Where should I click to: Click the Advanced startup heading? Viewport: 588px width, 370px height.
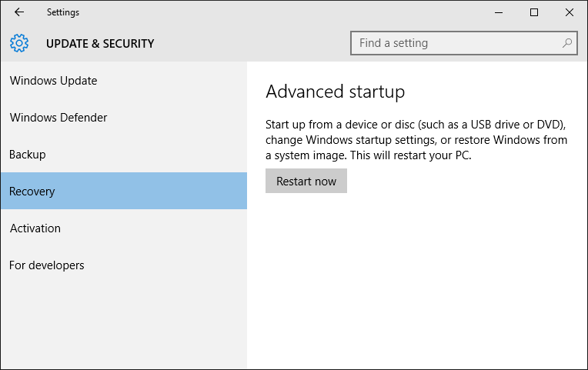click(335, 92)
